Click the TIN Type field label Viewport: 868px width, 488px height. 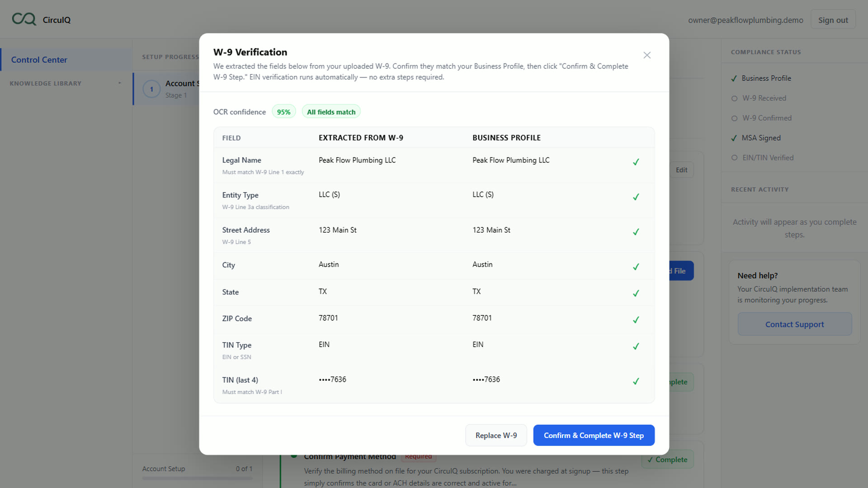click(236, 345)
